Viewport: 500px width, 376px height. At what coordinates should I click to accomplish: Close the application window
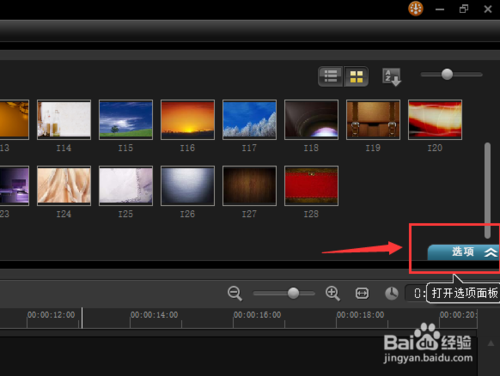pyautogui.click(x=488, y=9)
